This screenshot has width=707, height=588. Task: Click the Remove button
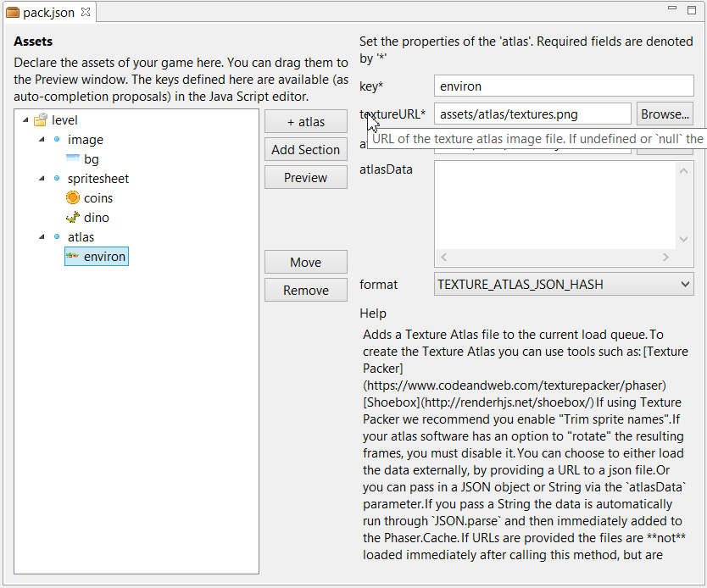coord(306,290)
